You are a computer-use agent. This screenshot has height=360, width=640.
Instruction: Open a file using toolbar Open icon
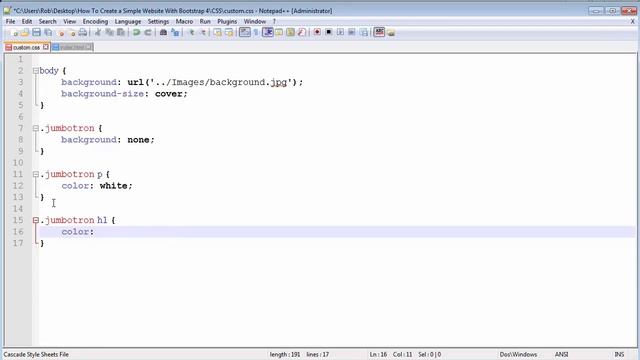tap(25, 32)
